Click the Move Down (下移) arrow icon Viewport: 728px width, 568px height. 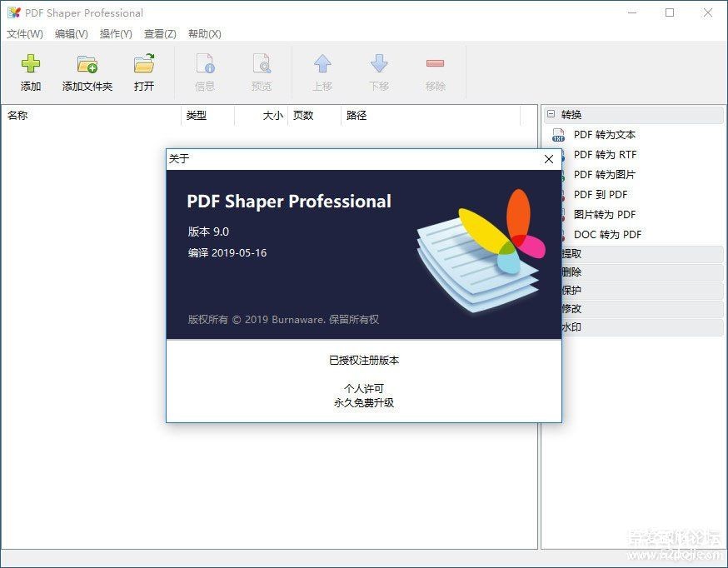coord(379,63)
